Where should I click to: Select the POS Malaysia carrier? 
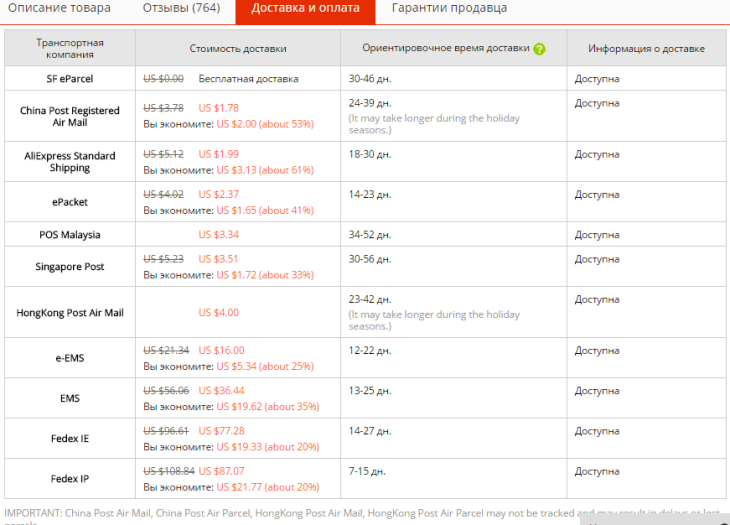coord(70,235)
